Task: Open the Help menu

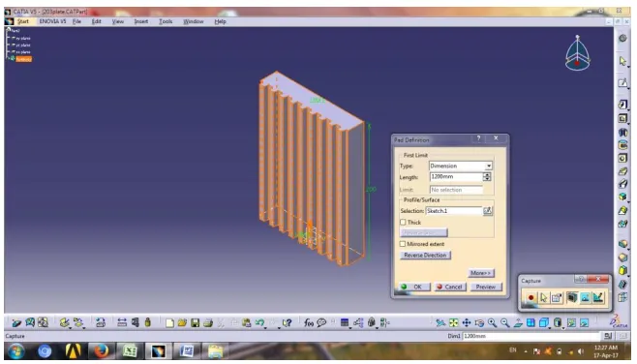Action: [220, 21]
